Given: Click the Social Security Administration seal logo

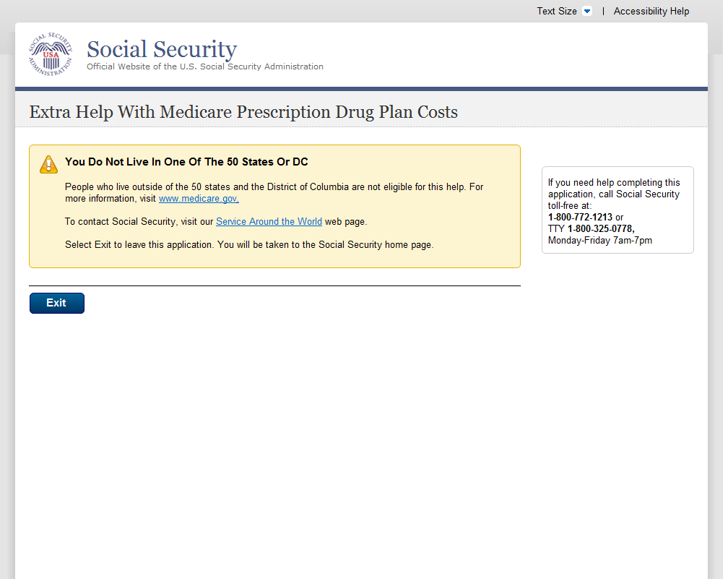Looking at the screenshot, I should point(51,55).
